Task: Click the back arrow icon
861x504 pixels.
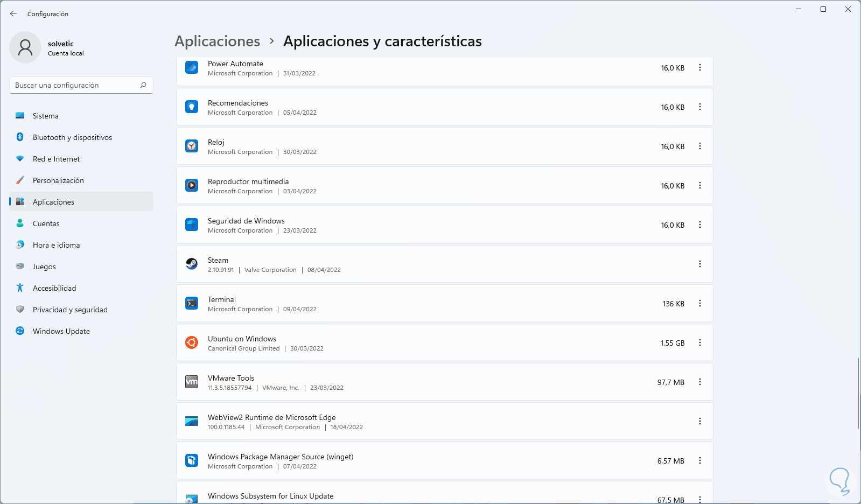Action: (x=13, y=13)
